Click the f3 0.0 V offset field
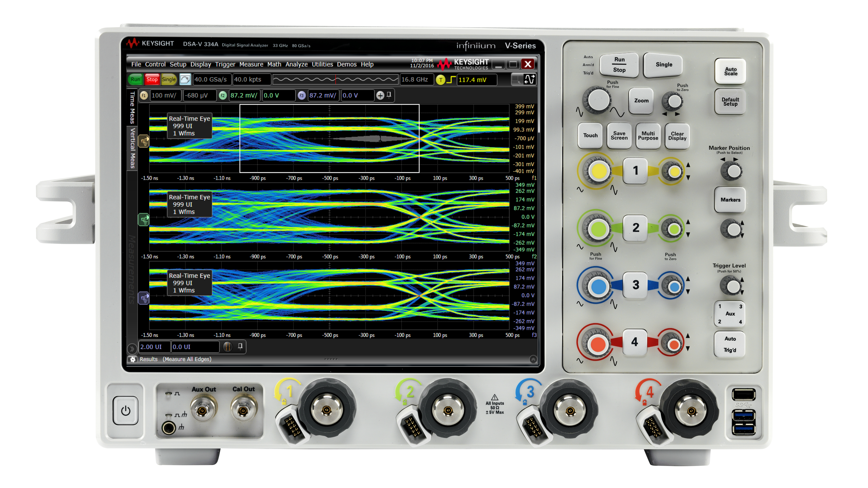The width and height of the screenshot is (868, 488). point(357,96)
